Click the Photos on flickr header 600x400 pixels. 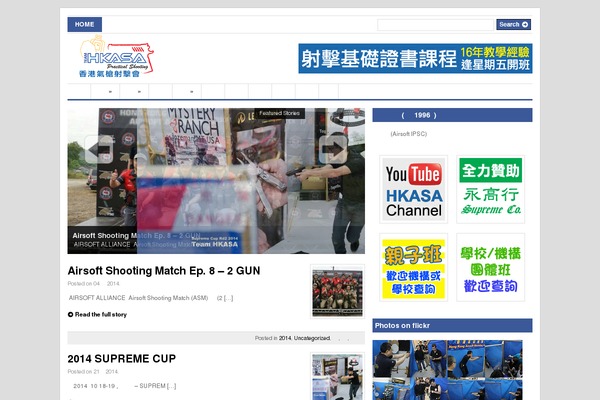pyautogui.click(x=452, y=325)
